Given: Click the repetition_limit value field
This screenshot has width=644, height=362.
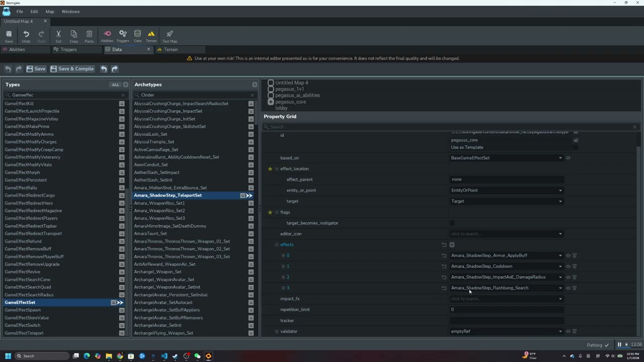Looking at the screenshot, I should (x=506, y=310).
